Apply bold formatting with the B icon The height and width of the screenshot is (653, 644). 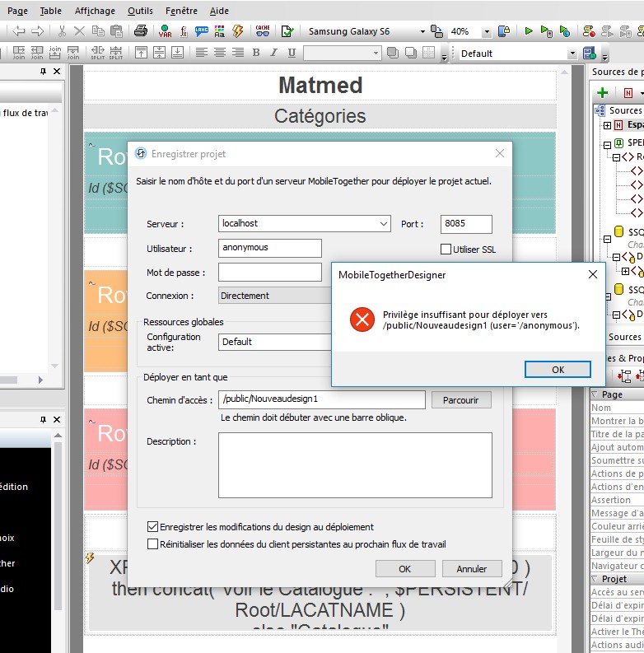(x=256, y=53)
